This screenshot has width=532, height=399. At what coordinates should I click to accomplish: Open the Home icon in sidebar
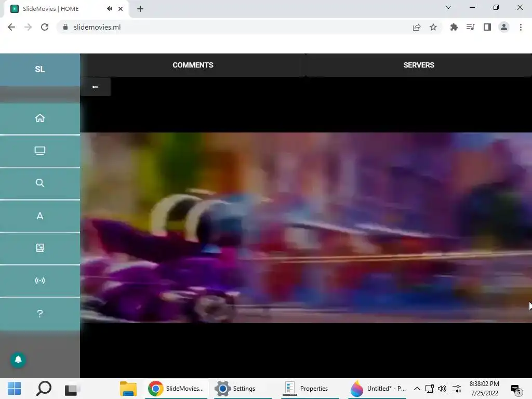[39, 118]
